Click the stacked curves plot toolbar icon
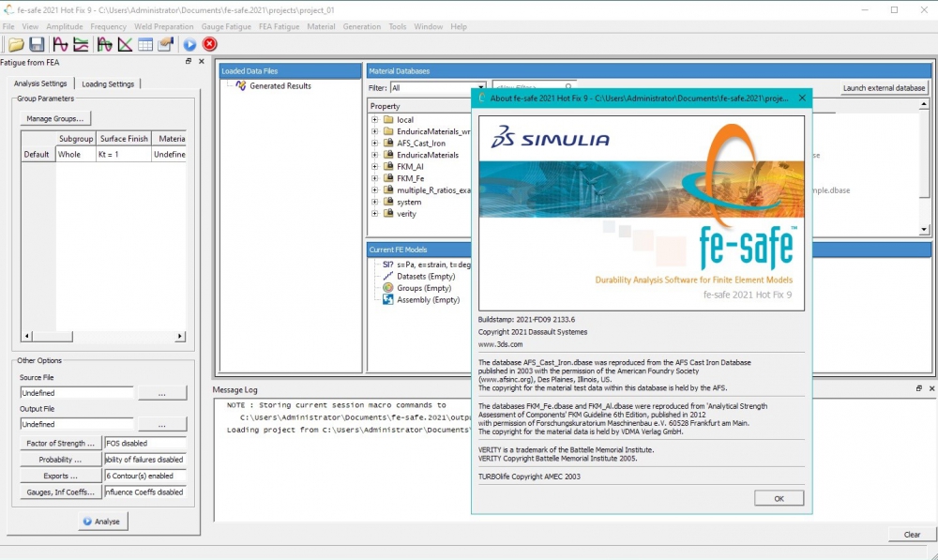Viewport: 938px width, 560px height. click(x=81, y=44)
